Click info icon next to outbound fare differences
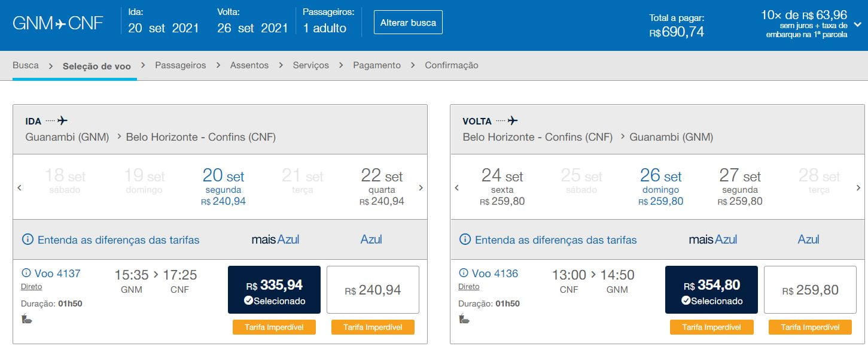This screenshot has width=868, height=346. pos(28,239)
